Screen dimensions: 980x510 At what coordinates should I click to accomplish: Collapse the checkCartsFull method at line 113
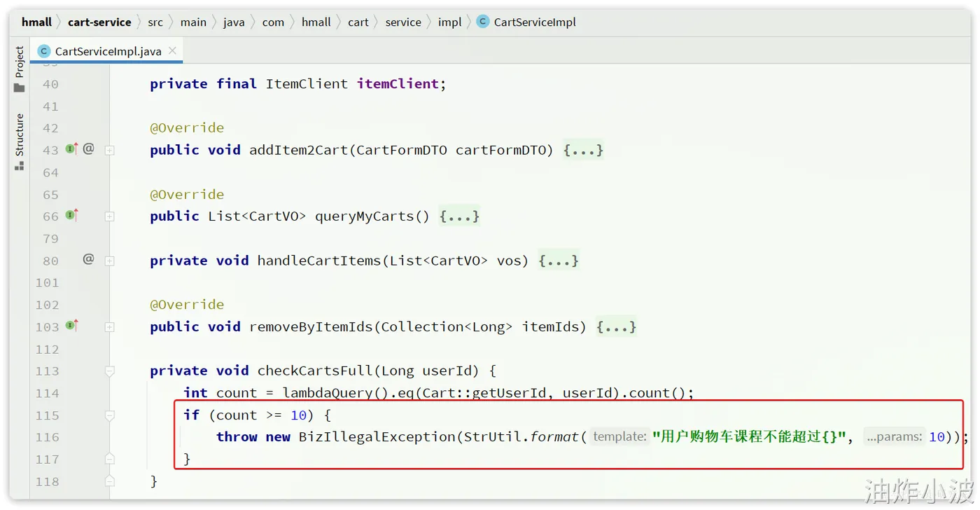click(x=109, y=371)
